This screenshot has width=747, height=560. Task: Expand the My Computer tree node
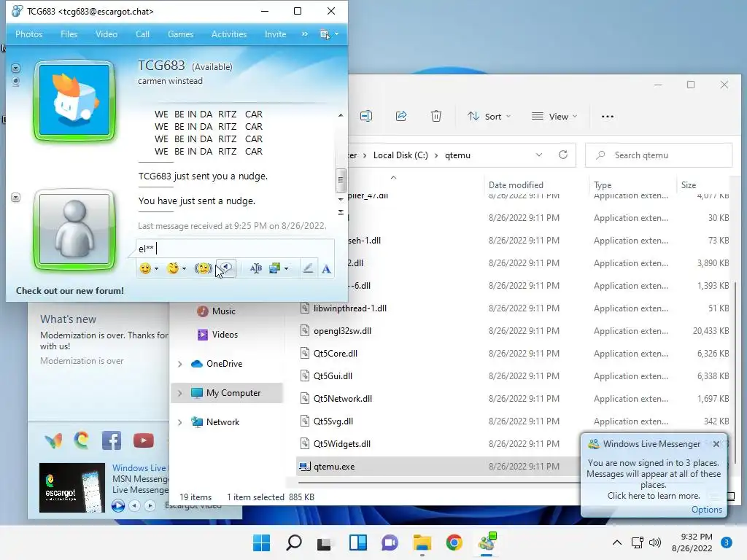point(180,393)
